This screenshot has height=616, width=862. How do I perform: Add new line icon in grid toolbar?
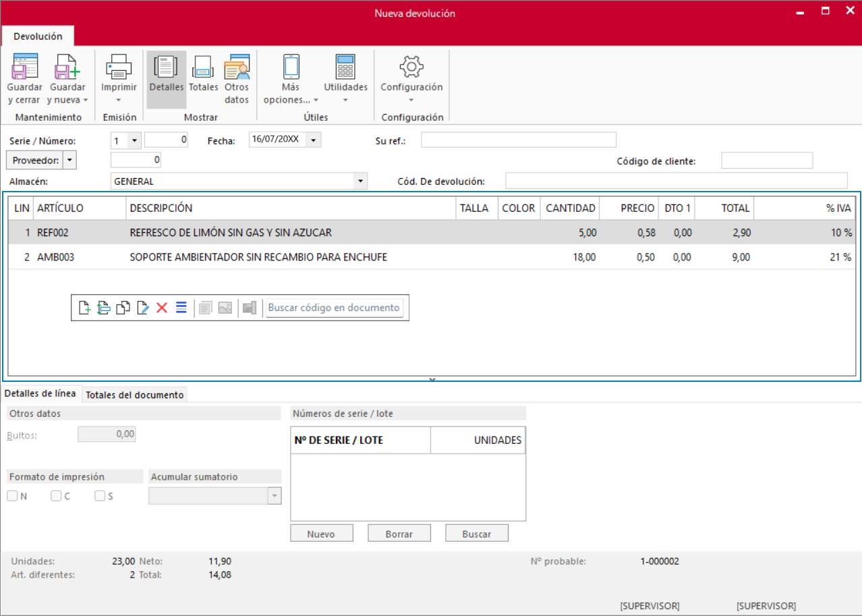(x=84, y=308)
